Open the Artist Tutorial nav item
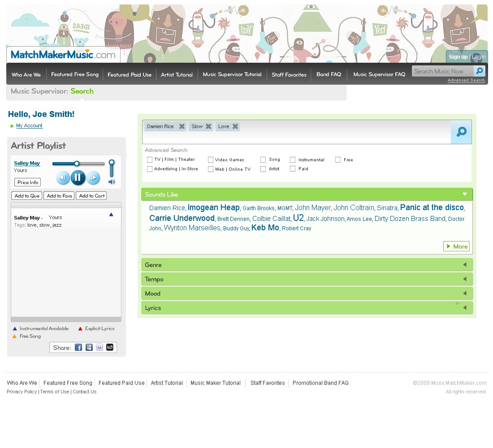Viewport: 493px width, 448px height. click(x=177, y=74)
